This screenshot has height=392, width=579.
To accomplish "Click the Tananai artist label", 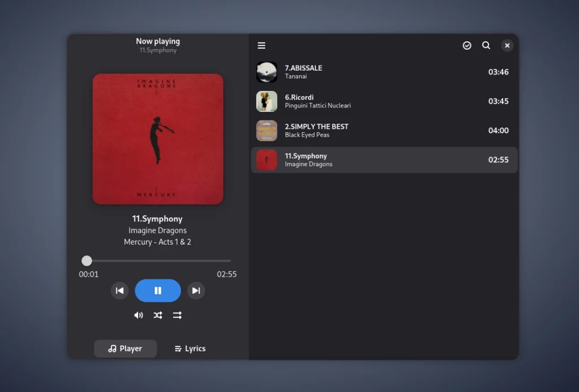I will 296,76.
